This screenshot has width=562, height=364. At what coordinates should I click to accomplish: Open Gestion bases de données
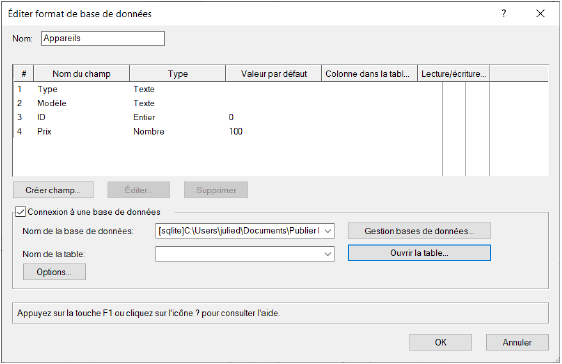click(419, 231)
